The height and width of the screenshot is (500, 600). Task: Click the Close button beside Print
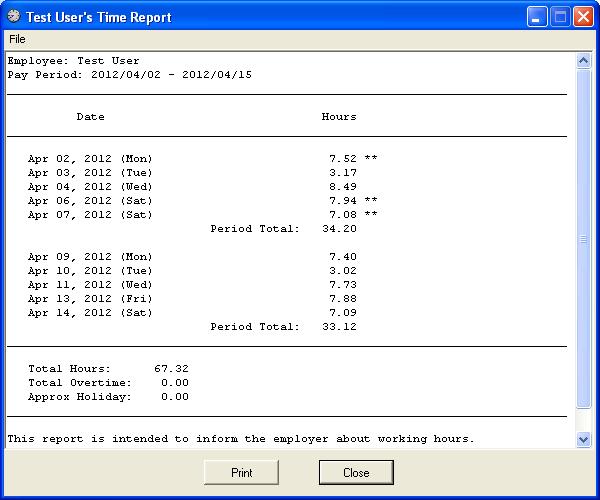coord(356,472)
